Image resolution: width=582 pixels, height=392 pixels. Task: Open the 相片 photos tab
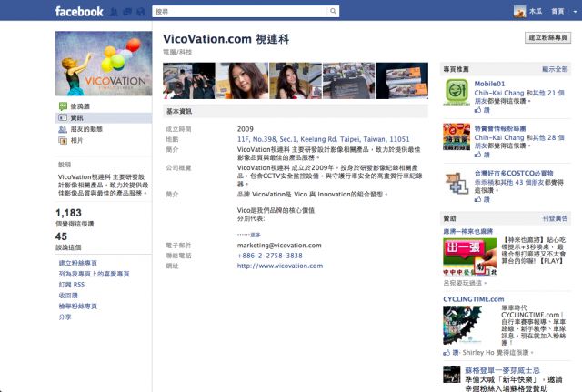pyautogui.click(x=76, y=140)
